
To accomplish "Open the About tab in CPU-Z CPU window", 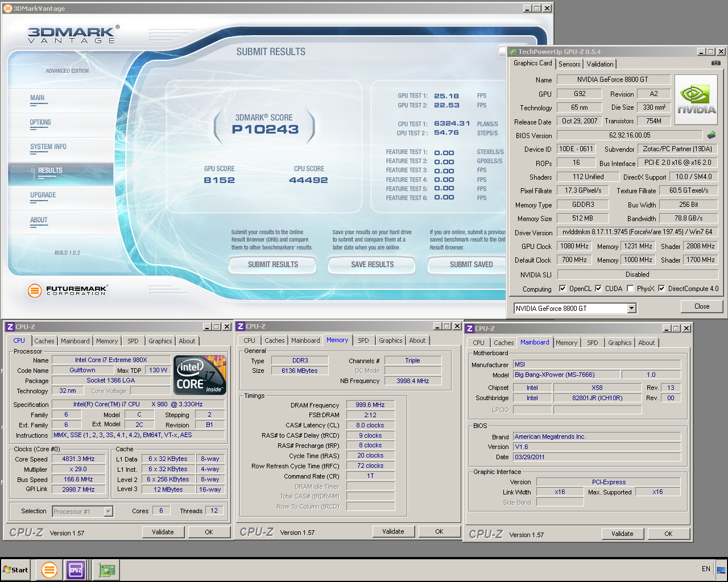I will [187, 341].
